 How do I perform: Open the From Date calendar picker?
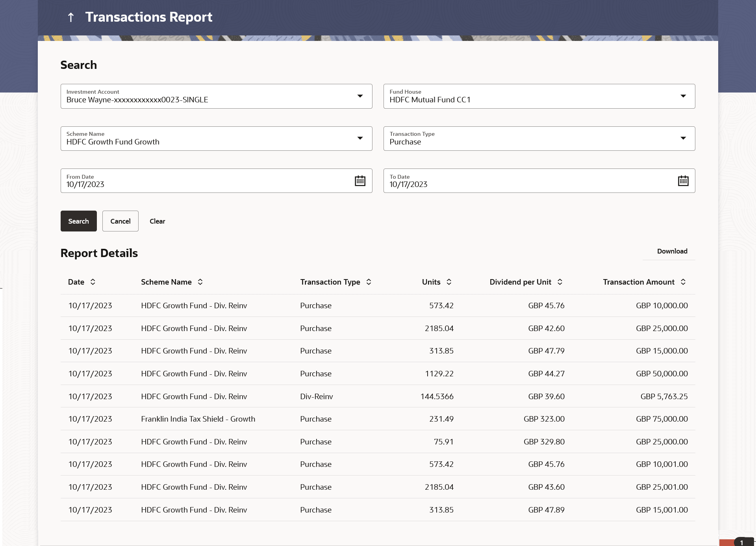click(x=360, y=181)
